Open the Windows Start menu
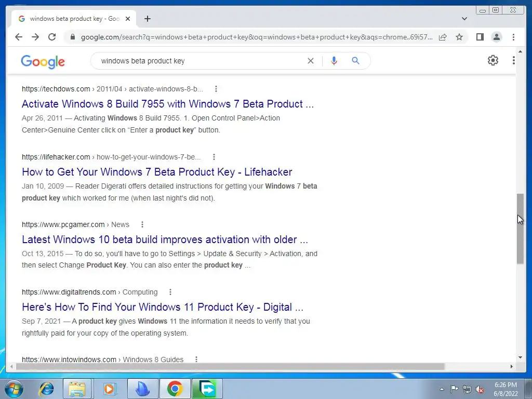 [14, 389]
